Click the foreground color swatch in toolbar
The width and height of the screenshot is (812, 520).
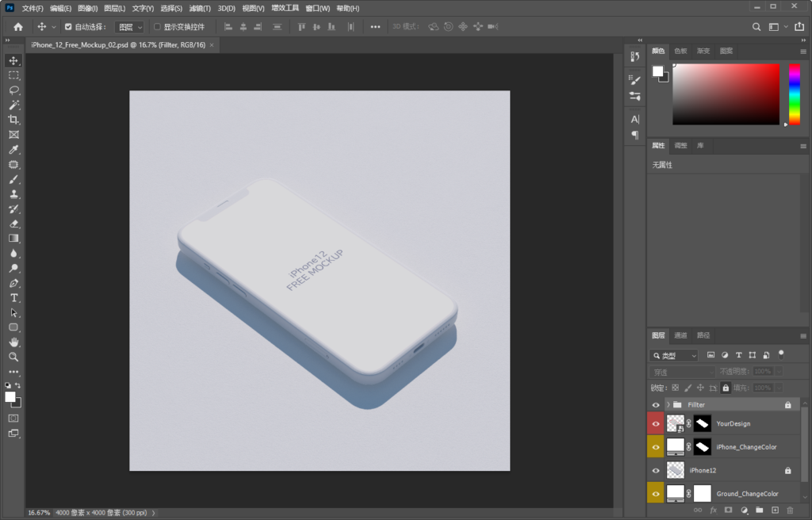(x=10, y=396)
